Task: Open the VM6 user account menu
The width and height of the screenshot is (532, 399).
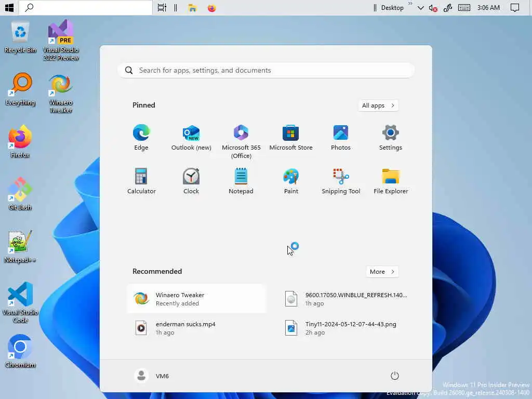Action: 152,376
